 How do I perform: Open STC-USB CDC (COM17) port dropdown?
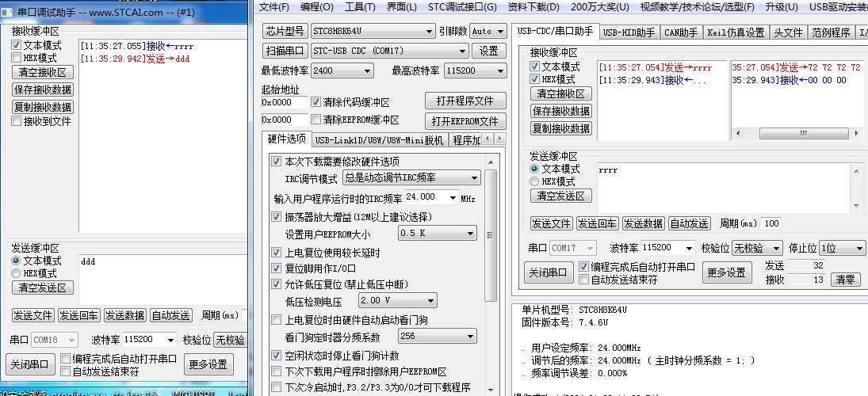click(390, 51)
